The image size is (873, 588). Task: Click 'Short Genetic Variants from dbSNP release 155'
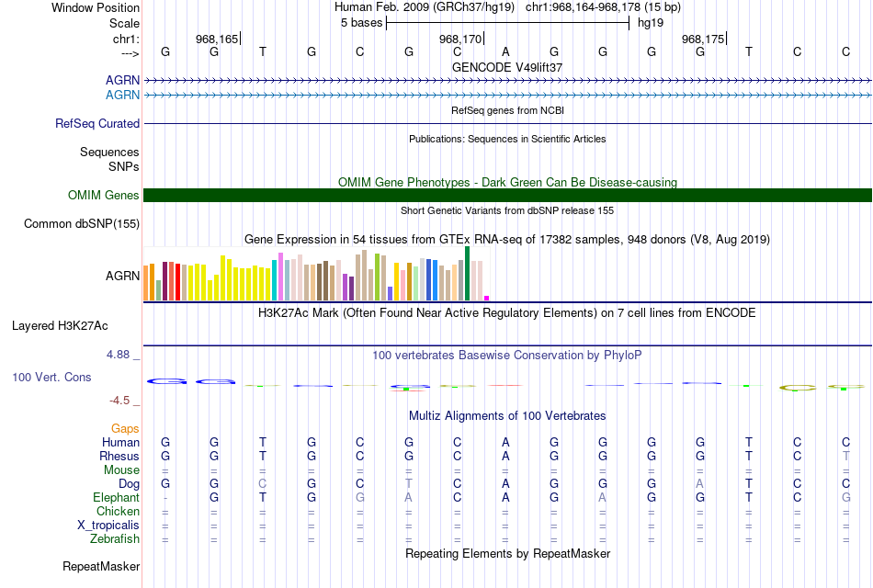pos(507,210)
